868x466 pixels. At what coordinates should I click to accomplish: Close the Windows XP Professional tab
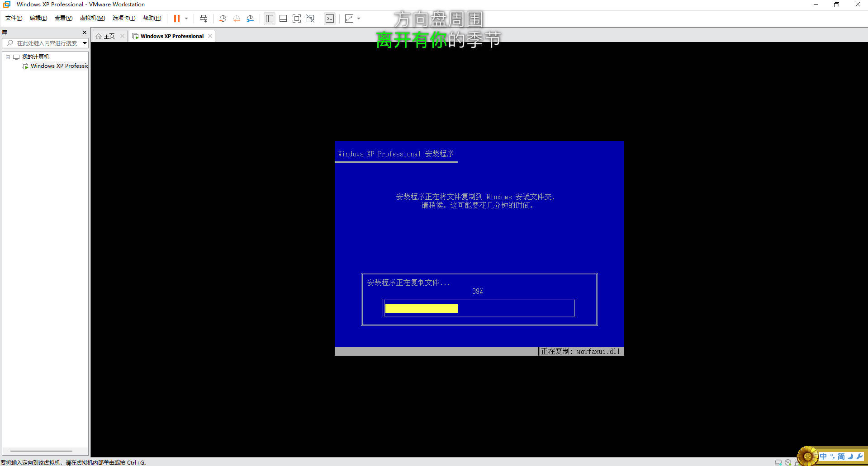point(210,36)
